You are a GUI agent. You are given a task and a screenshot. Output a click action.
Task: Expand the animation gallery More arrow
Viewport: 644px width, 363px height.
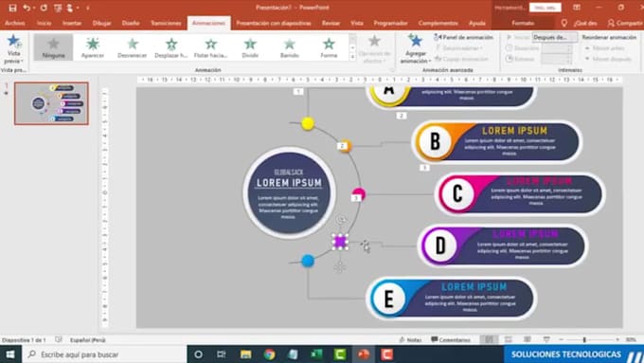[x=353, y=57]
